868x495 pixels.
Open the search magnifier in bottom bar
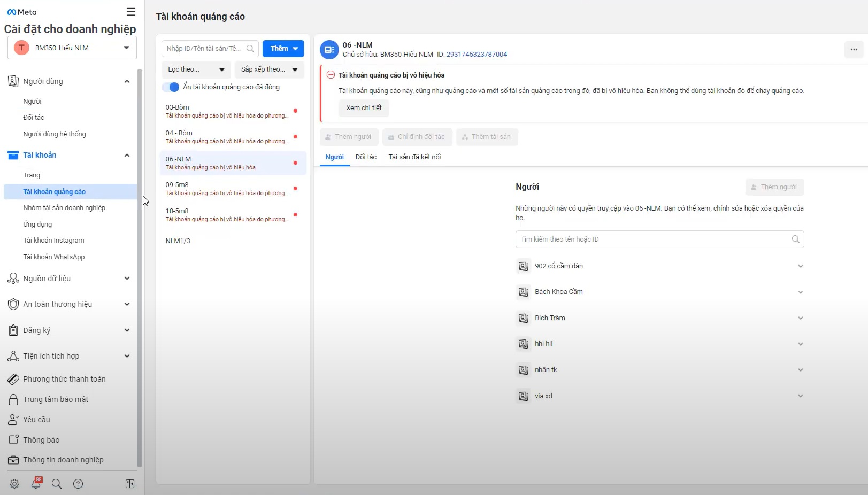[x=56, y=484]
